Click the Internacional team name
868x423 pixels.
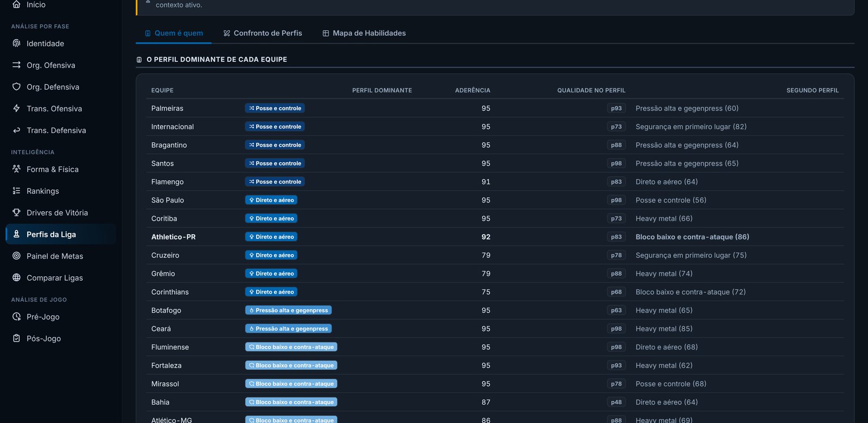click(x=173, y=127)
